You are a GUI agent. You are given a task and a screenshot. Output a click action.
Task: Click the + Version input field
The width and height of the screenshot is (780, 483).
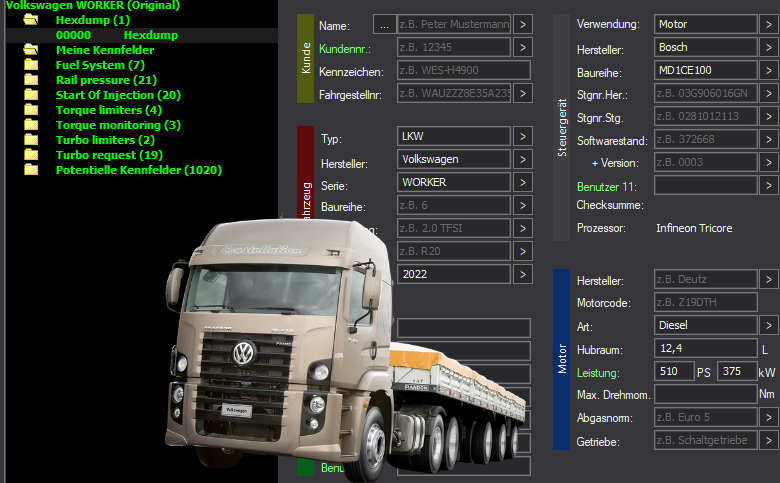pyautogui.click(x=706, y=162)
